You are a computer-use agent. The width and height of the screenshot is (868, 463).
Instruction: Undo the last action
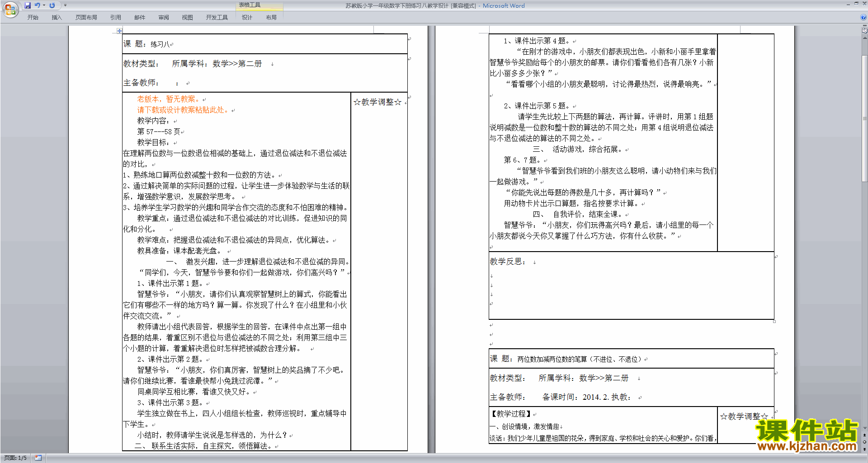38,5
